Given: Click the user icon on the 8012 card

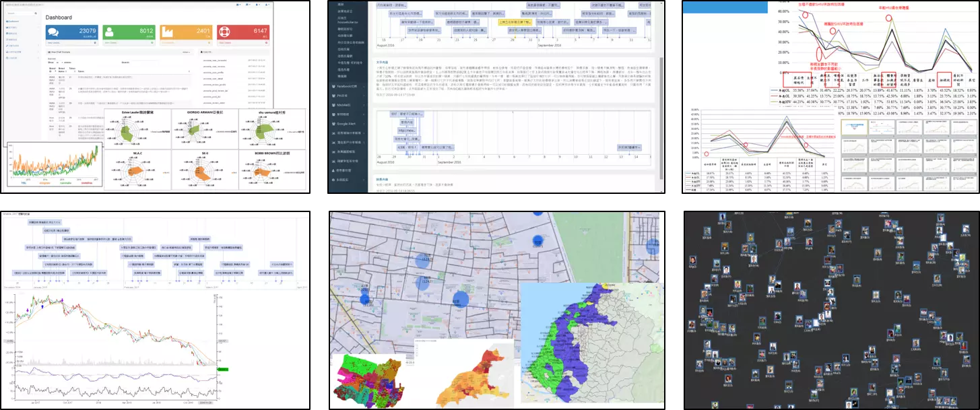Looking at the screenshot, I should click(110, 32).
